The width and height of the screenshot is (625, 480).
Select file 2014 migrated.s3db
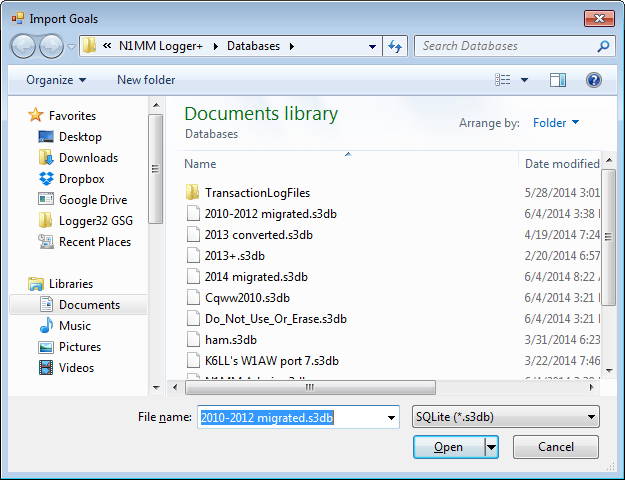click(256, 277)
